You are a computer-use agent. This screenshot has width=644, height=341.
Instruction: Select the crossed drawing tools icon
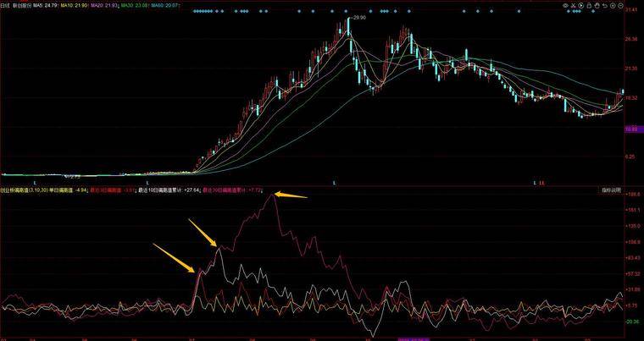[574, 5]
